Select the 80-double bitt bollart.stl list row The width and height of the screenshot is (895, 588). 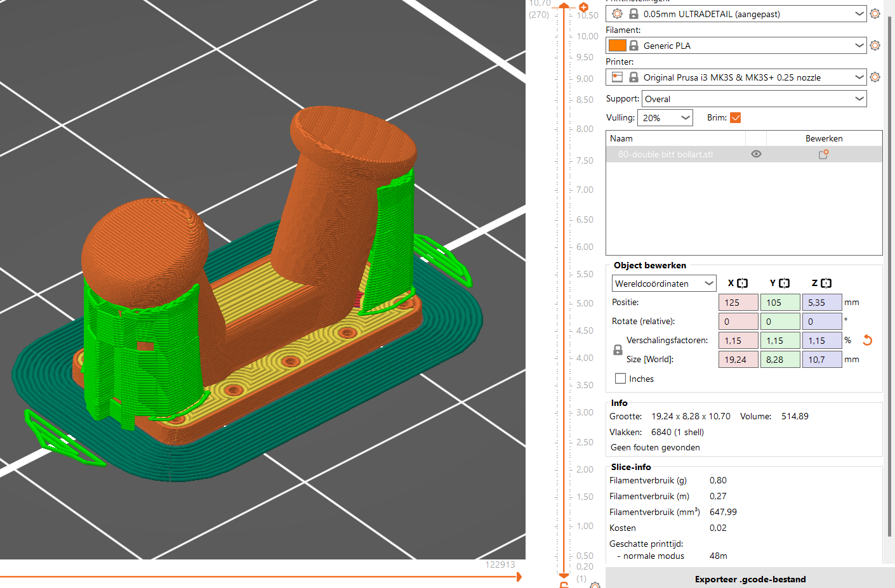coord(744,154)
